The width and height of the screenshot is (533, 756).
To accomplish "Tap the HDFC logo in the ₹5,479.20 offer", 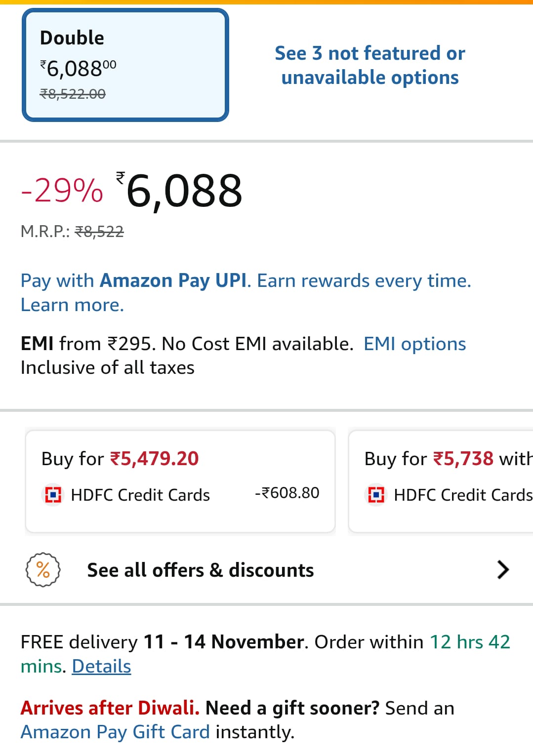I will [x=53, y=494].
